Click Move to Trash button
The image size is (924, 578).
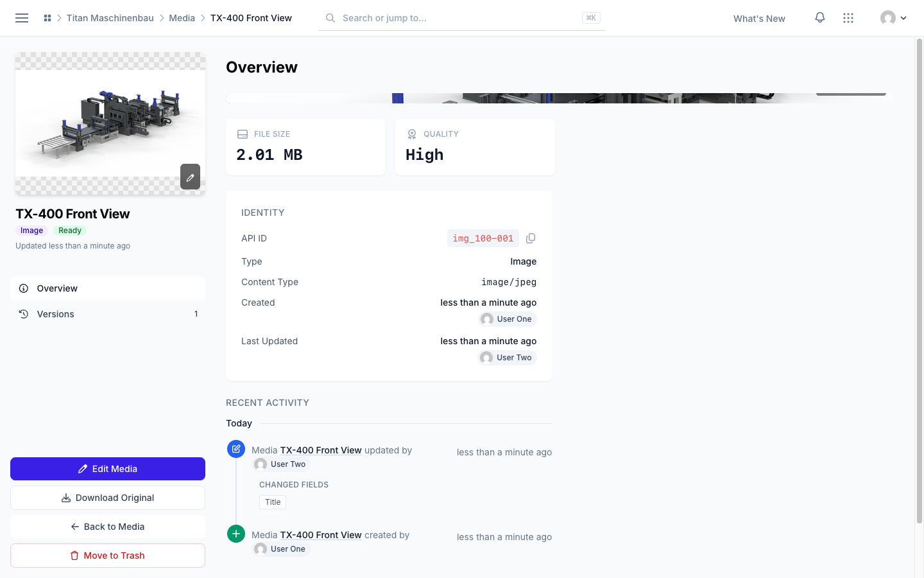[108, 556]
